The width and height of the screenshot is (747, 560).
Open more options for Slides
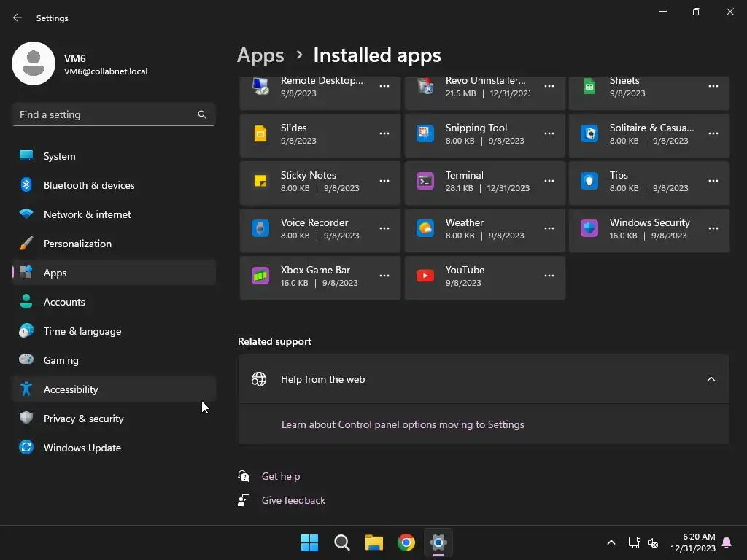384,134
